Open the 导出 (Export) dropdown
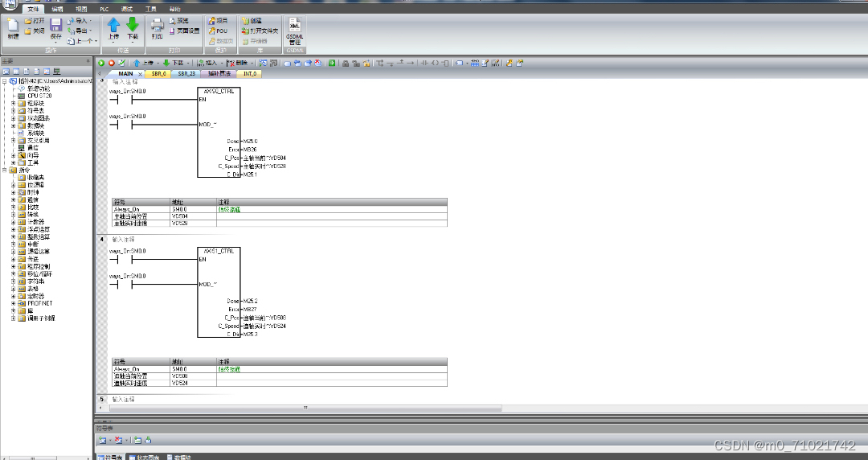868x460 pixels. click(80, 31)
